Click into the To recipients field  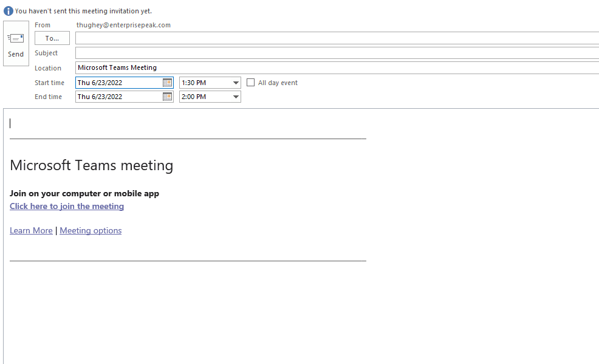coord(337,38)
